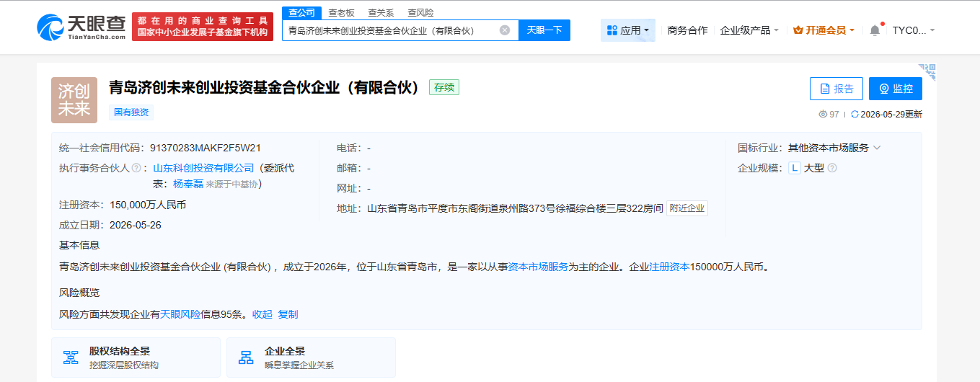Switch to the 查公司 tab
The image size is (980, 382).
pos(301,13)
